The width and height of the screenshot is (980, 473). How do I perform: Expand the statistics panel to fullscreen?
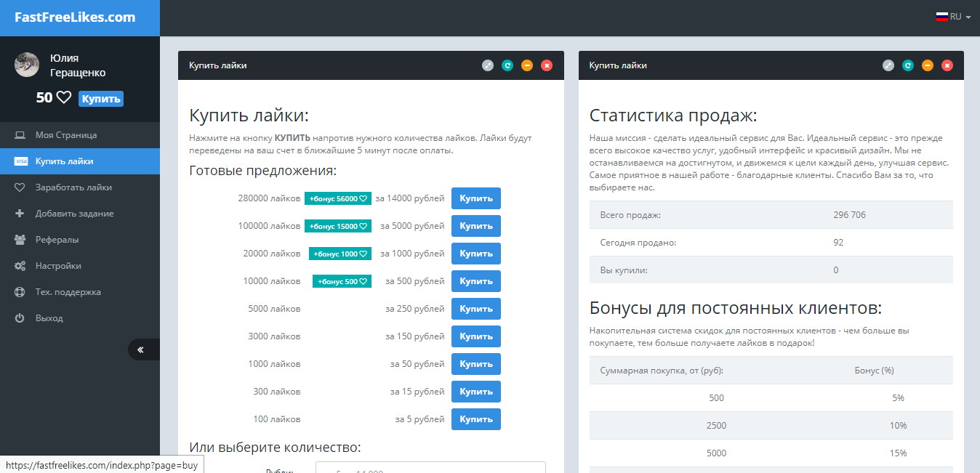coord(888,65)
